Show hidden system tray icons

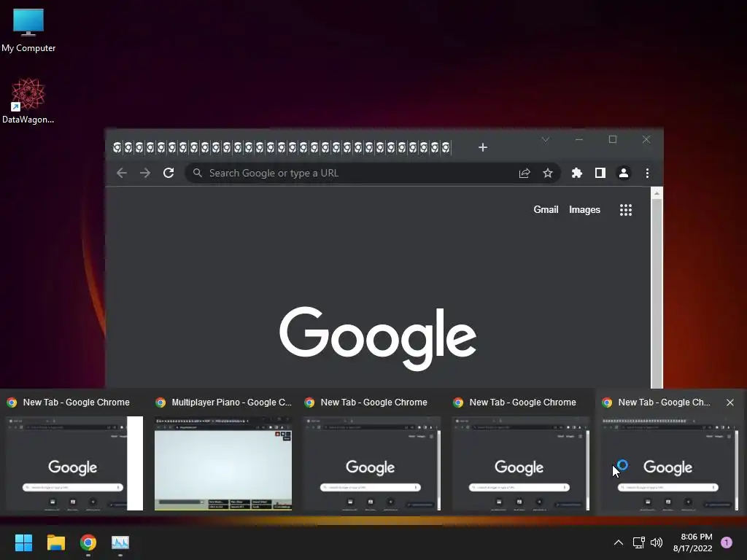tap(619, 542)
